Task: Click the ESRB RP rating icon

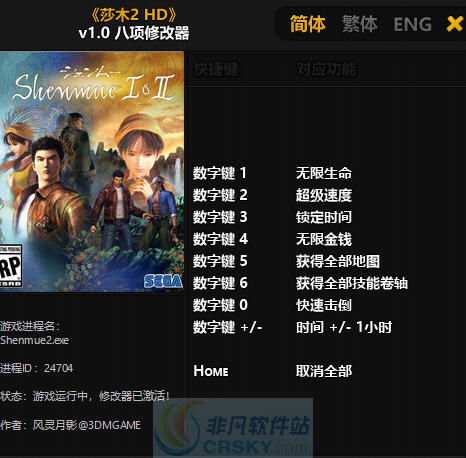Action: [10, 266]
